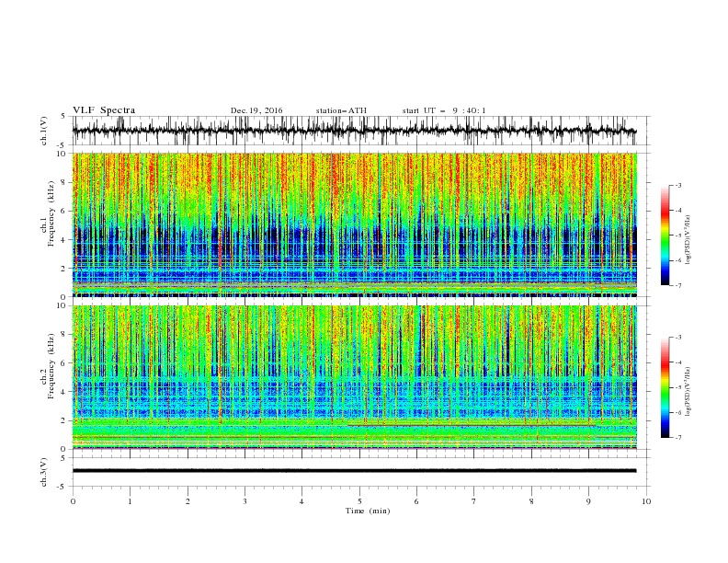The width and height of the screenshot is (728, 563).
Task: Click the ch.1 voltage waveform trace
Action: pos(355,131)
